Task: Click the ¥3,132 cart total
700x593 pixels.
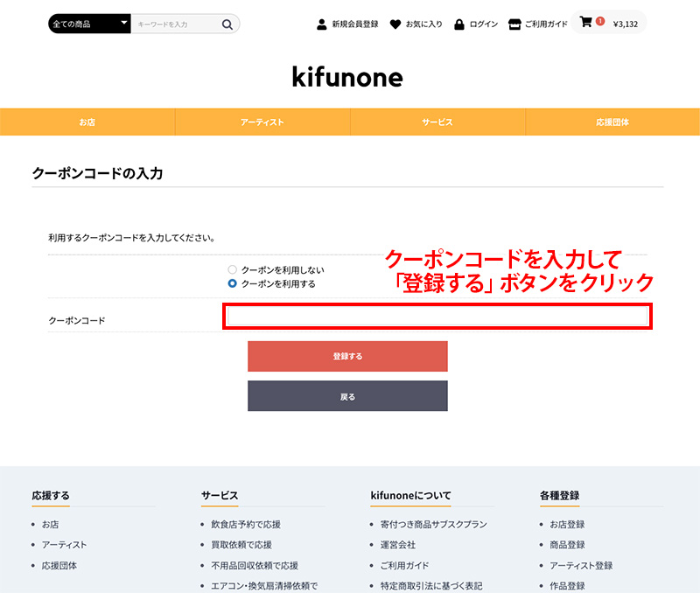Action: (x=626, y=24)
